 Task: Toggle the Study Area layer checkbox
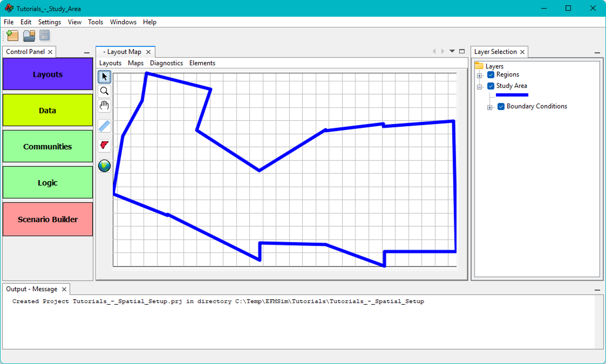click(491, 86)
